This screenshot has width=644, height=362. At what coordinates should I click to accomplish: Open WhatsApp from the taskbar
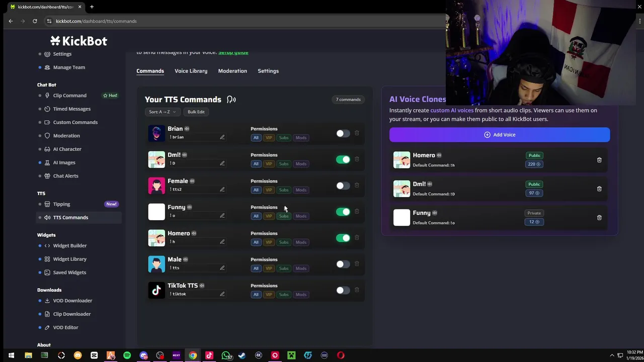226,355
